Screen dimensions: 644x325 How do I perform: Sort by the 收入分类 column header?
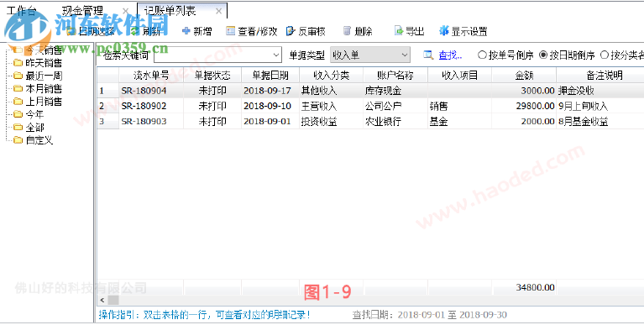[332, 76]
